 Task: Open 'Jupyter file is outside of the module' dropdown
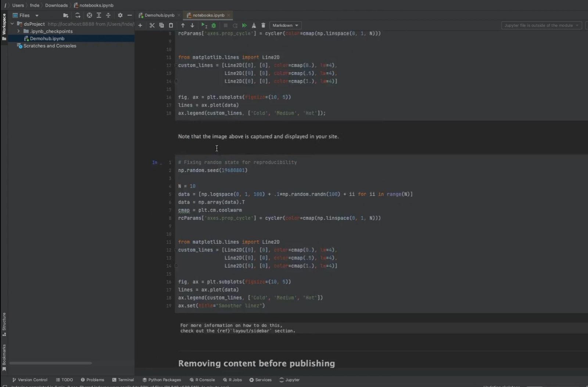click(541, 25)
